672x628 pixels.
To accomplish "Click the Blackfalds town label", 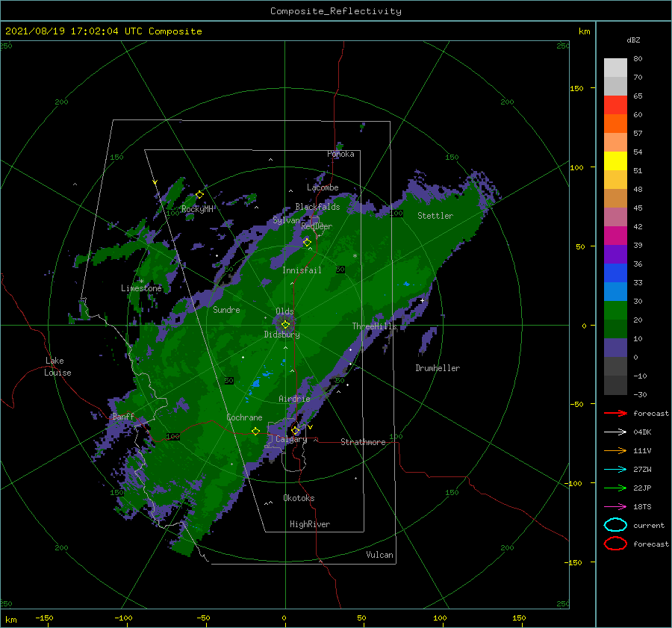I will coord(317,207).
